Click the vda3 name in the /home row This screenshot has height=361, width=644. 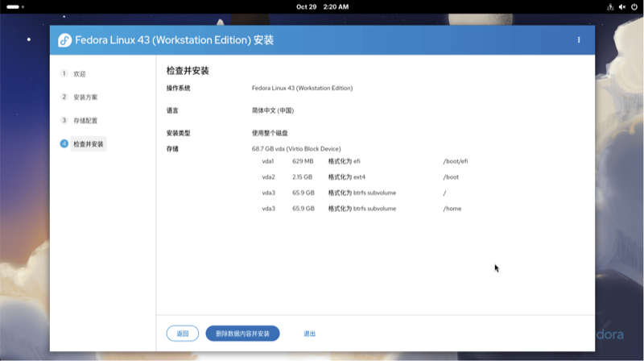pyautogui.click(x=269, y=209)
